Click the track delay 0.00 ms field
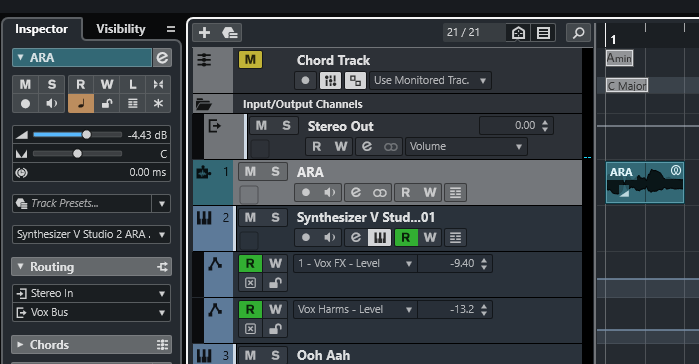 (x=91, y=172)
